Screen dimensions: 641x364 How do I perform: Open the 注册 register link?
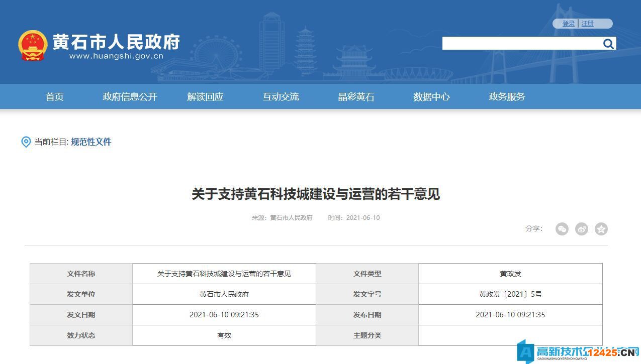[587, 24]
